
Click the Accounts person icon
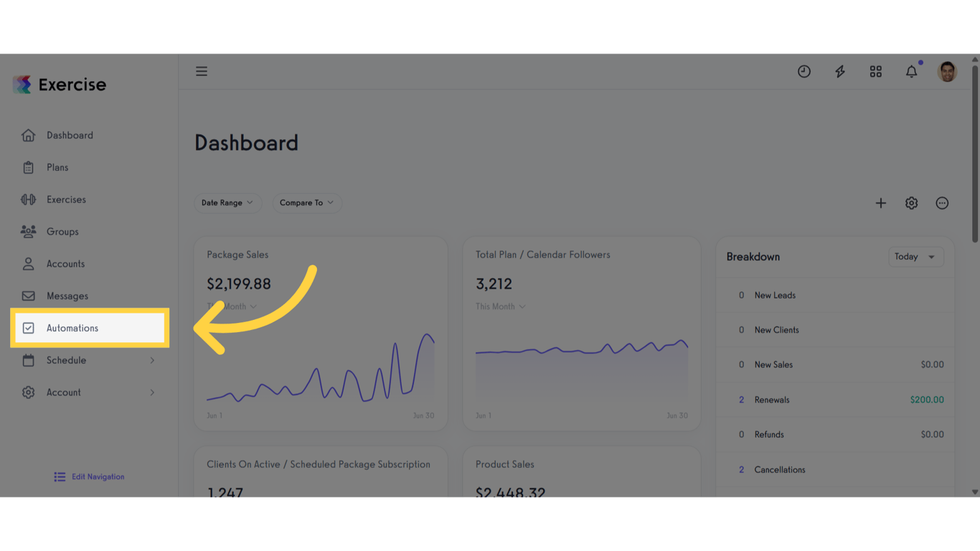click(28, 264)
